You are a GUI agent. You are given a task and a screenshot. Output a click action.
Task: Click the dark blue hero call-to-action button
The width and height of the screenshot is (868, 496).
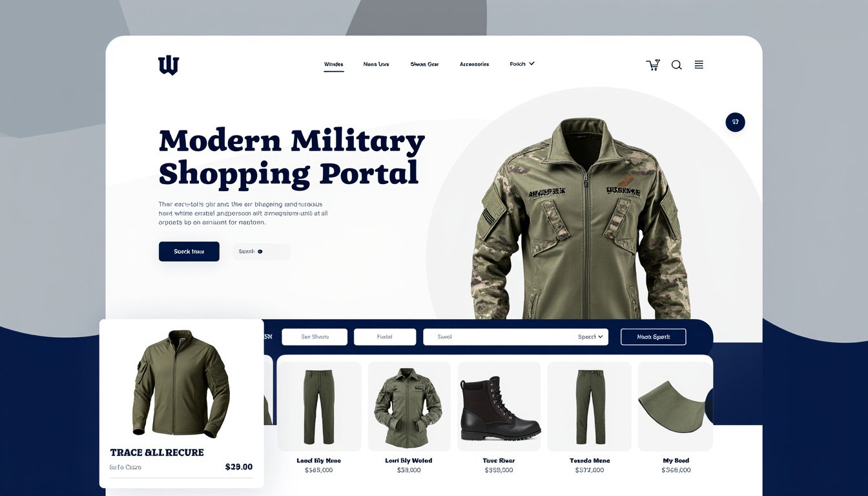tap(189, 251)
